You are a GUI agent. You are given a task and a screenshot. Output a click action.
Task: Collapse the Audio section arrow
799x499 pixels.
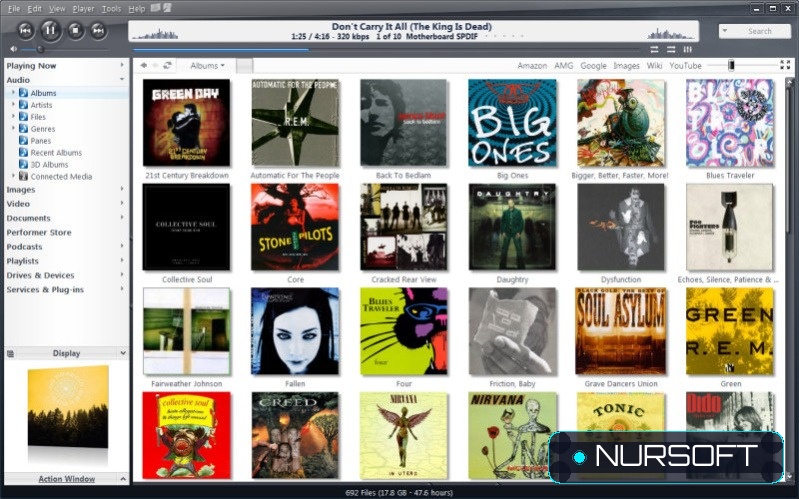pos(122,80)
